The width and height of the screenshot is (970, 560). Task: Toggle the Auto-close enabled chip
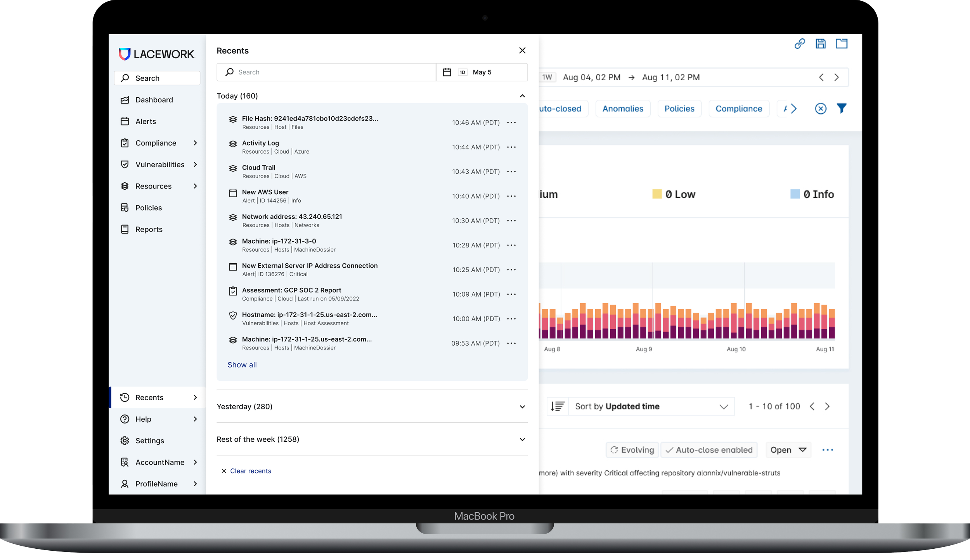(x=709, y=450)
